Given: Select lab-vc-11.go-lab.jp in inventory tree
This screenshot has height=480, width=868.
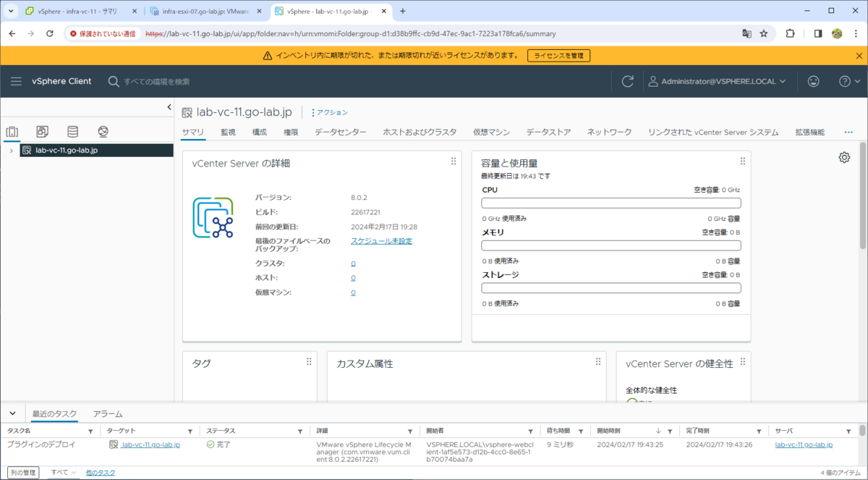Looking at the screenshot, I should click(67, 150).
